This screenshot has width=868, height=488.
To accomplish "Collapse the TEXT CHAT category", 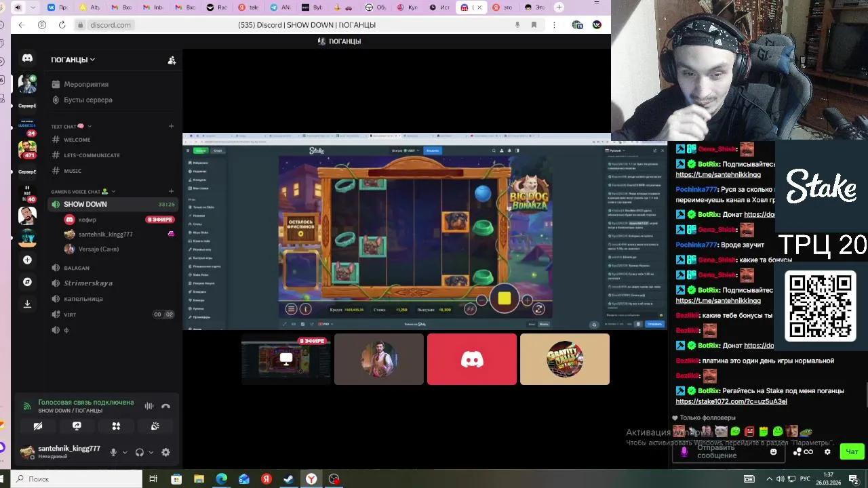I will pyautogui.click(x=71, y=126).
